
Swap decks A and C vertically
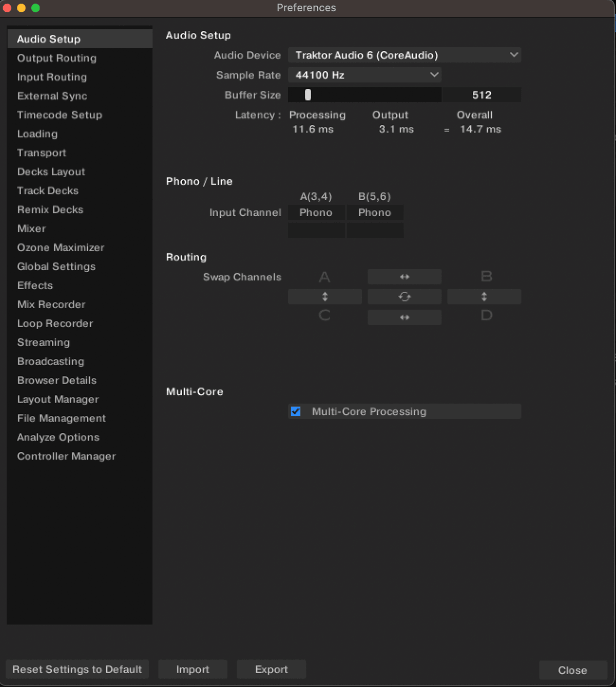pyautogui.click(x=324, y=297)
